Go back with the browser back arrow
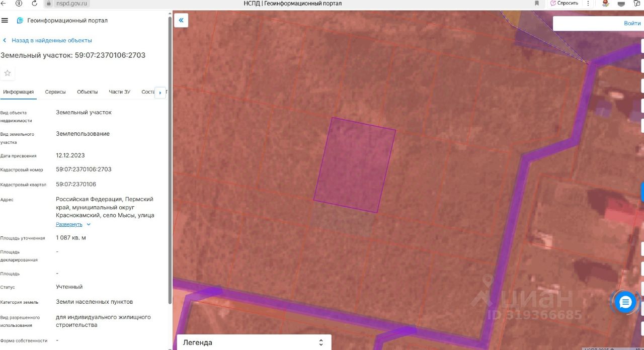The image size is (644, 350). coord(4,3)
